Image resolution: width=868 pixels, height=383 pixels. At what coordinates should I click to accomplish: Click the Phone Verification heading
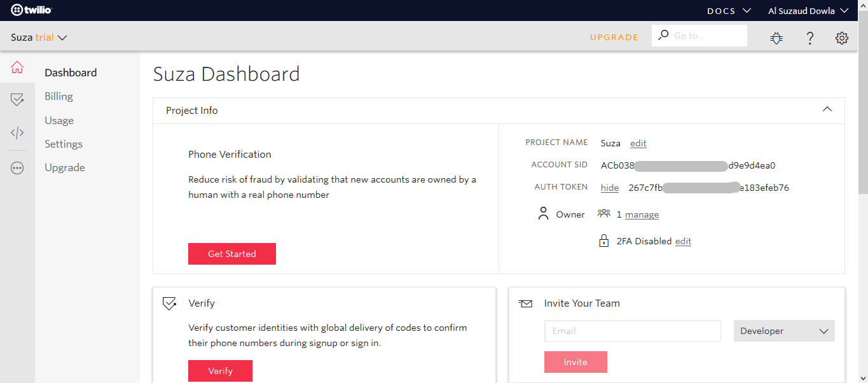click(230, 154)
